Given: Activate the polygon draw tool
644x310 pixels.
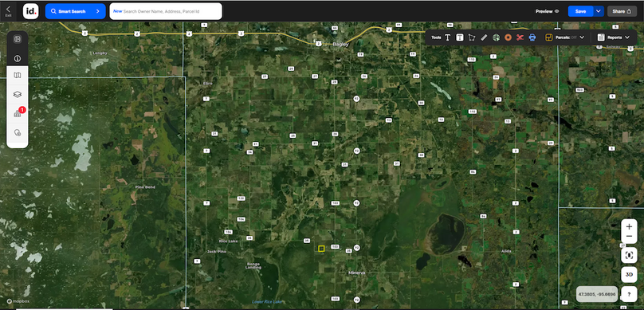Looking at the screenshot, I should coord(472,37).
